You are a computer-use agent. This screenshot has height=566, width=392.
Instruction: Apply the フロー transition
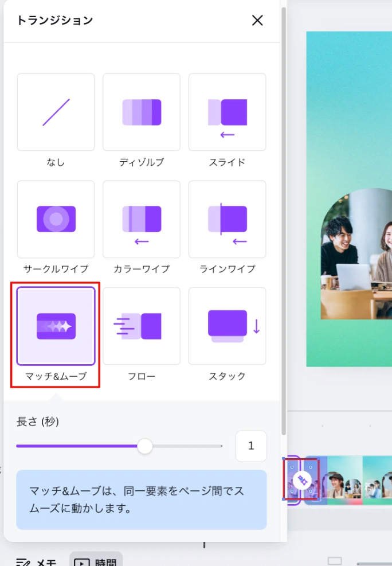[142, 326]
